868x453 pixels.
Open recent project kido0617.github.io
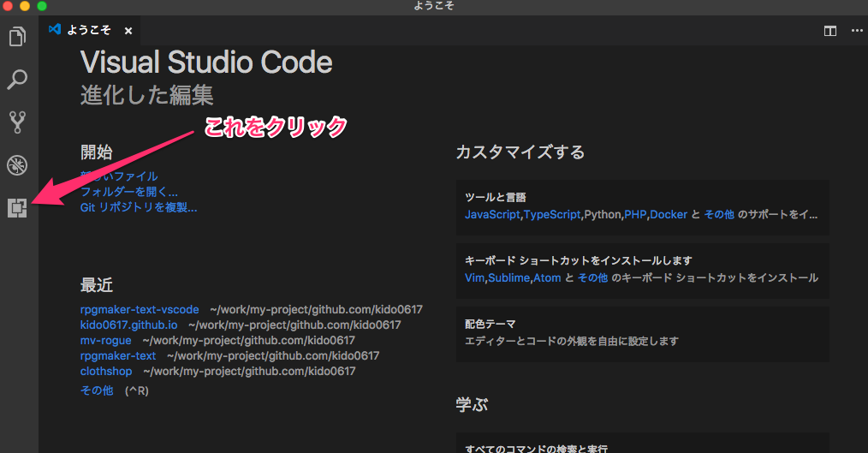point(128,325)
